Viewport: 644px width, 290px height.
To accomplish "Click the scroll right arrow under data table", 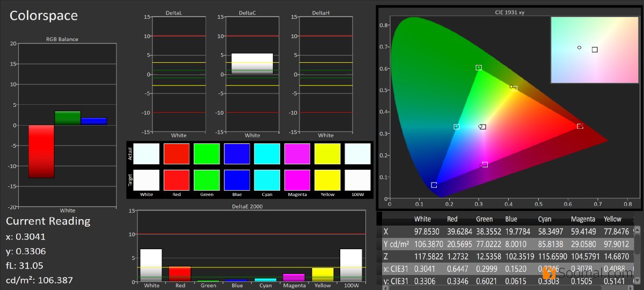I will pyautogui.click(x=630, y=287).
